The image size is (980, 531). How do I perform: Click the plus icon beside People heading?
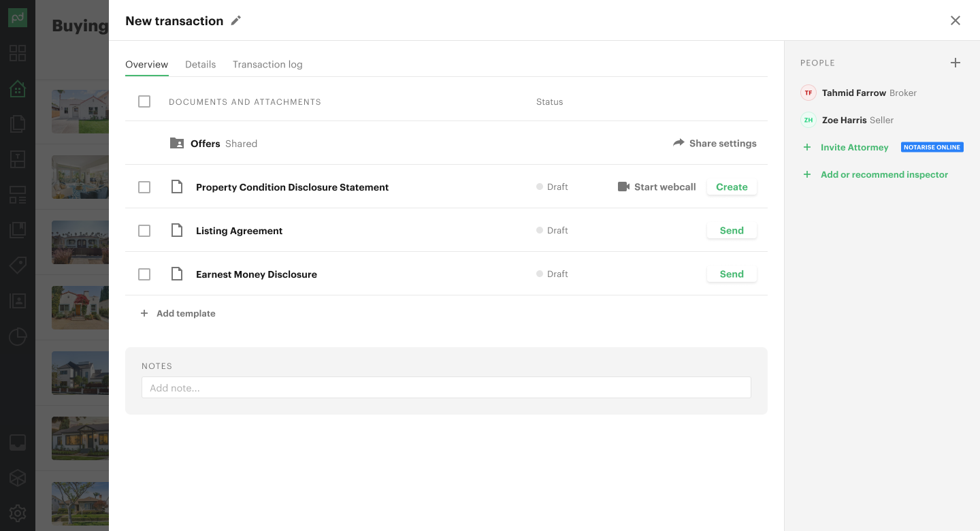(955, 63)
